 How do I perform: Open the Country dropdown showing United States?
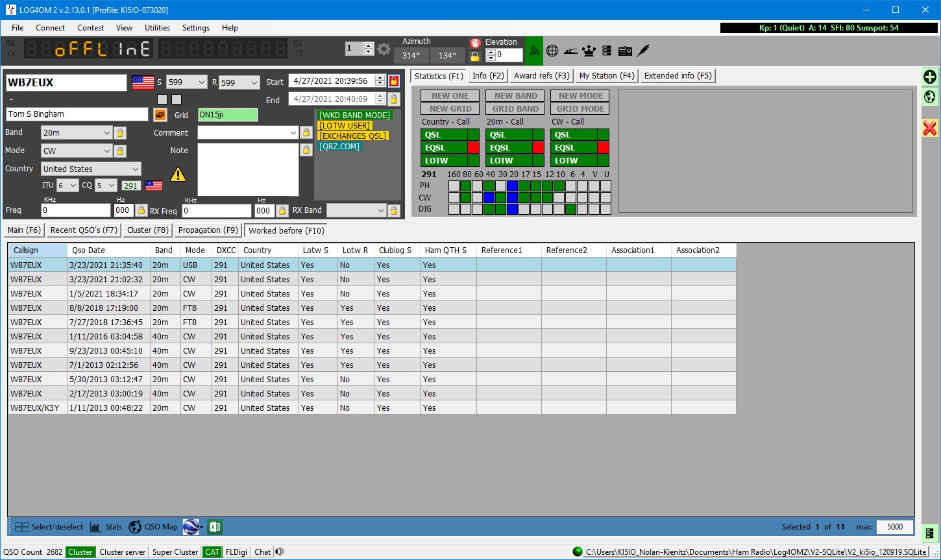91,169
